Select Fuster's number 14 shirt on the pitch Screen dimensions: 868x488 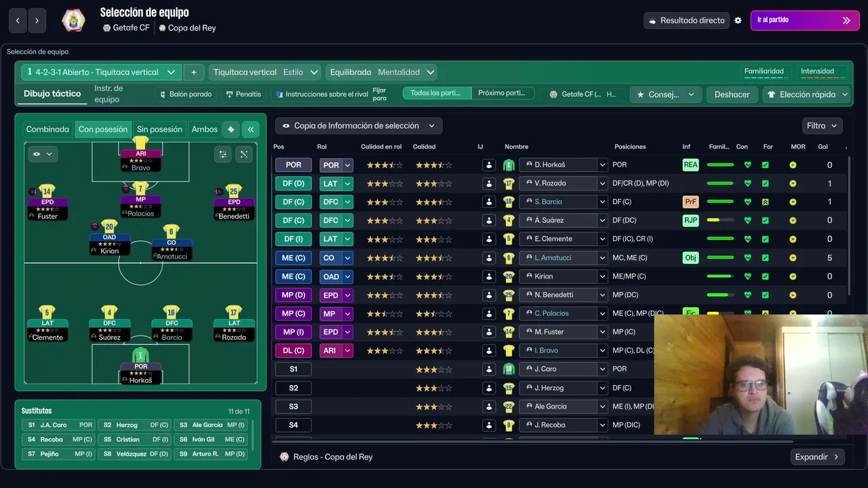coord(47,191)
